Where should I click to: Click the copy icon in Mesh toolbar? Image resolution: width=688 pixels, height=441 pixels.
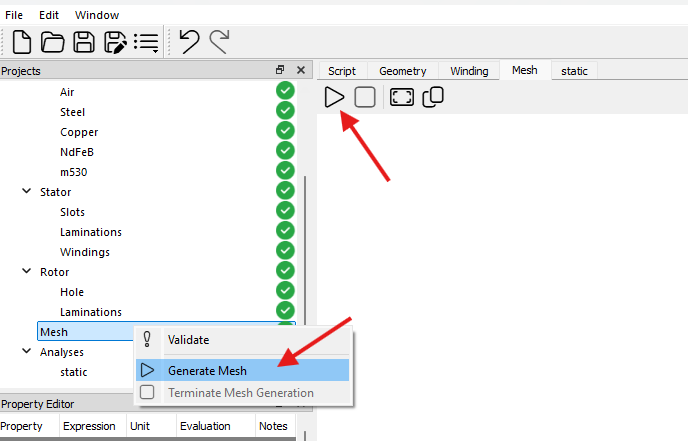[x=433, y=97]
